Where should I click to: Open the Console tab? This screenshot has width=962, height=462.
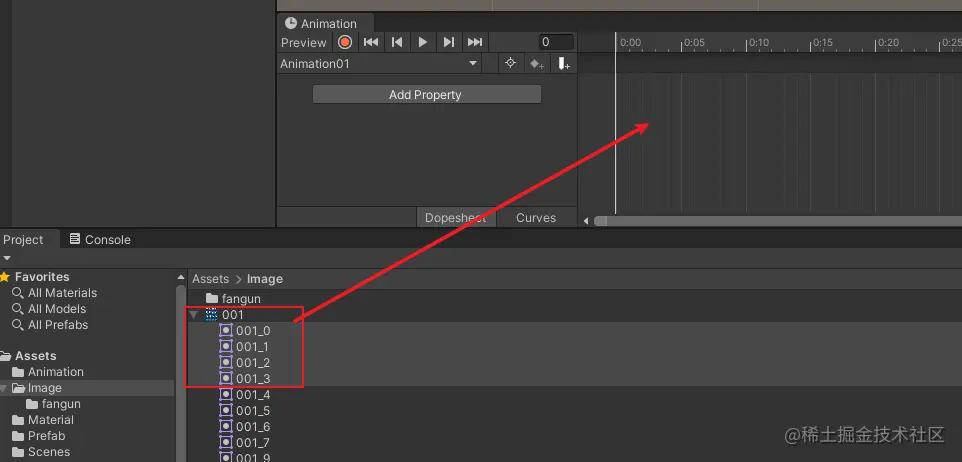tap(100, 239)
